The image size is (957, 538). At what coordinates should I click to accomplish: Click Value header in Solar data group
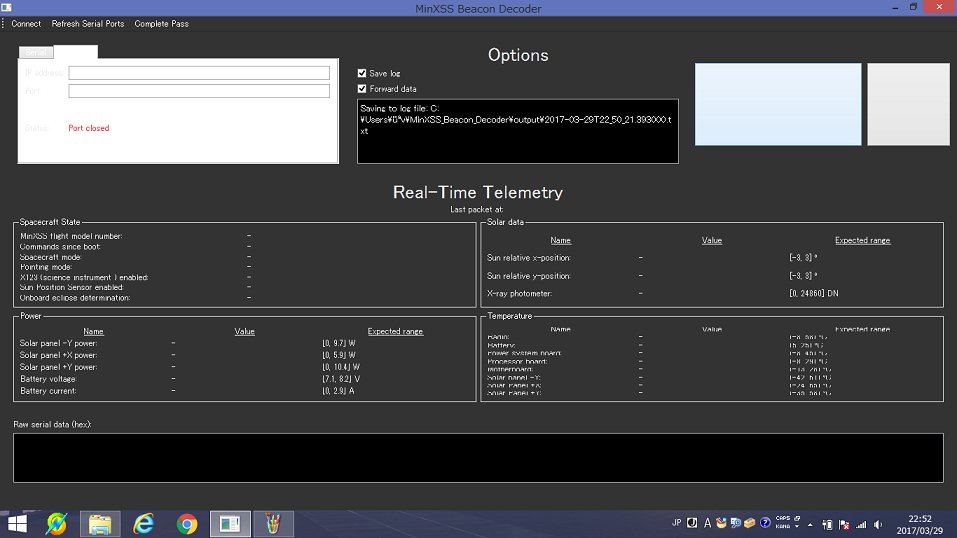712,241
